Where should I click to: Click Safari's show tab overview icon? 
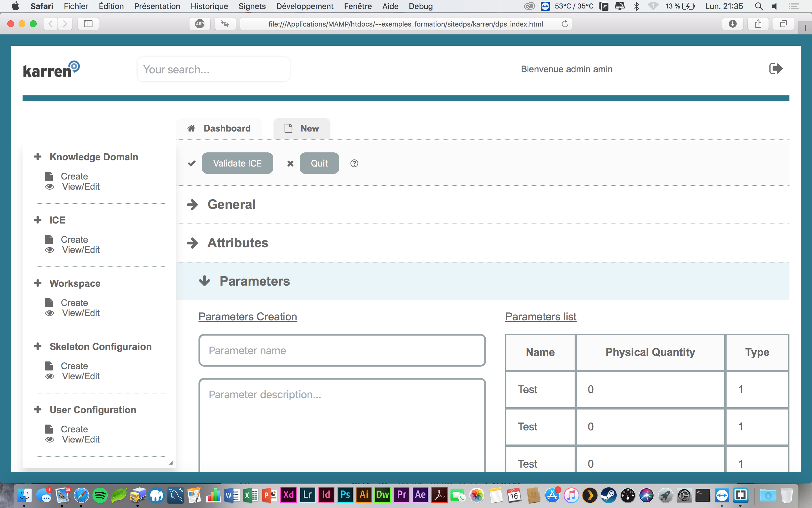(783, 24)
